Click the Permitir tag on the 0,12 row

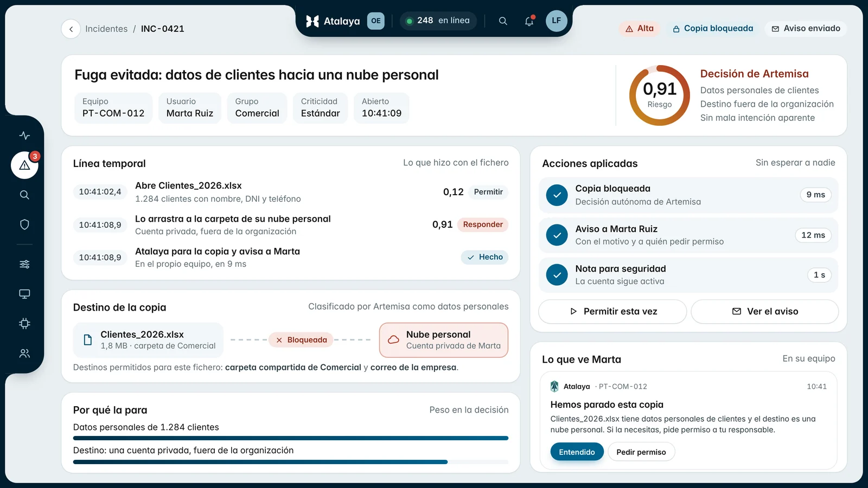pyautogui.click(x=488, y=192)
